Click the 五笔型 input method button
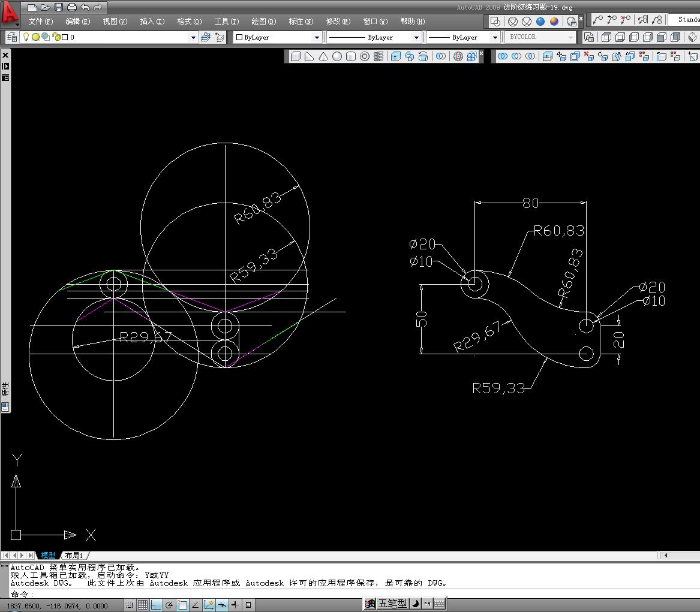The image size is (700, 612). [393, 604]
